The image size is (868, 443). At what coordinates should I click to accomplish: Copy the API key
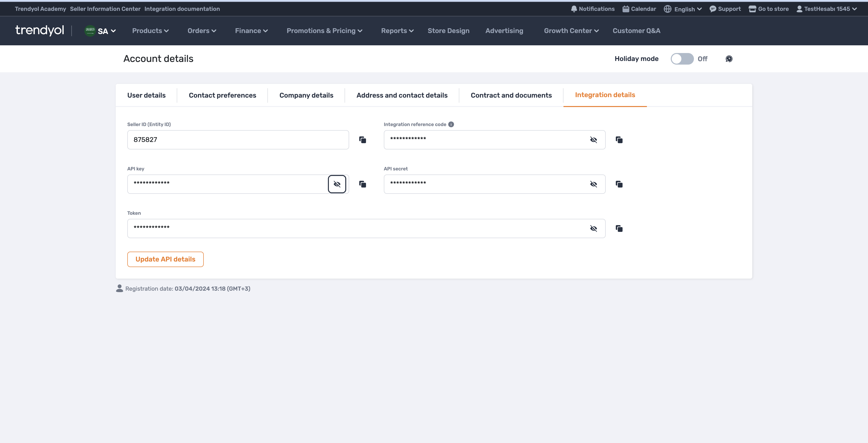click(363, 184)
